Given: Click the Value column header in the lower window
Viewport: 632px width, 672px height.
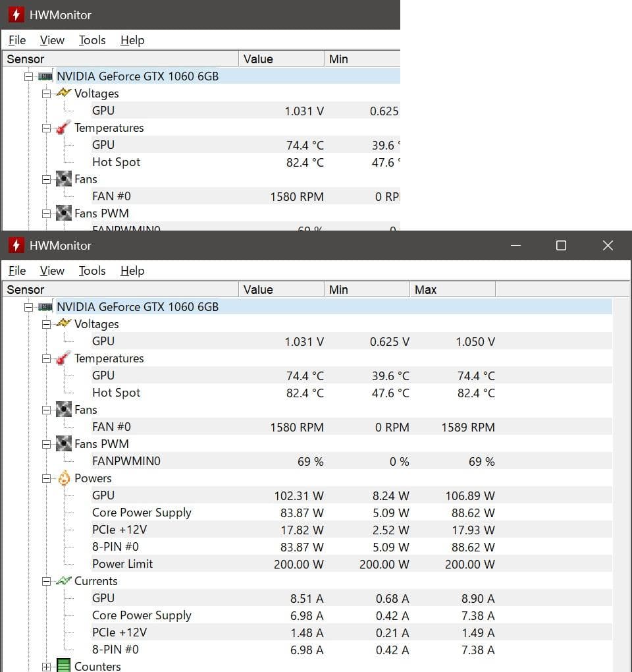Looking at the screenshot, I should coord(281,289).
